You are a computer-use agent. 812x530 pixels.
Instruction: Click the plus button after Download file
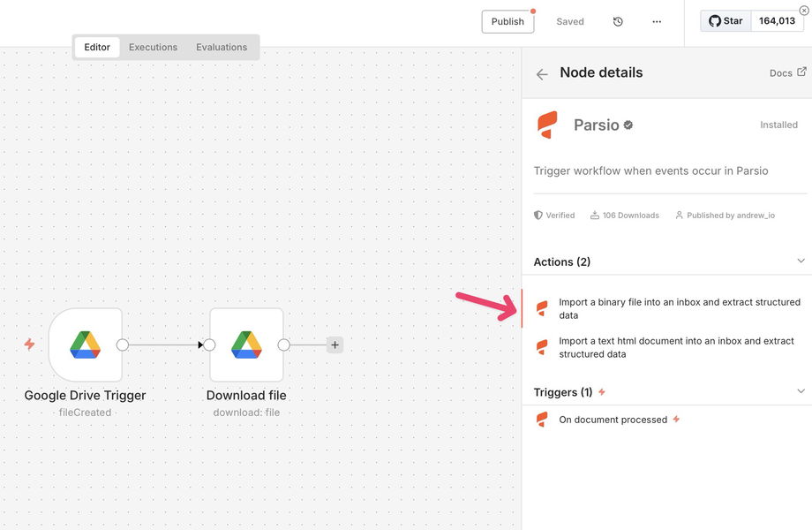click(335, 345)
